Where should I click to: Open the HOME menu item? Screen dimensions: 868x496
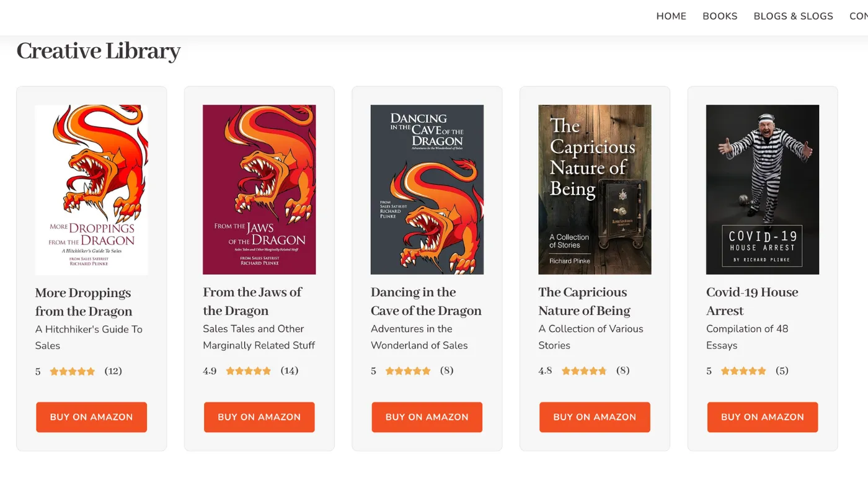tap(671, 16)
